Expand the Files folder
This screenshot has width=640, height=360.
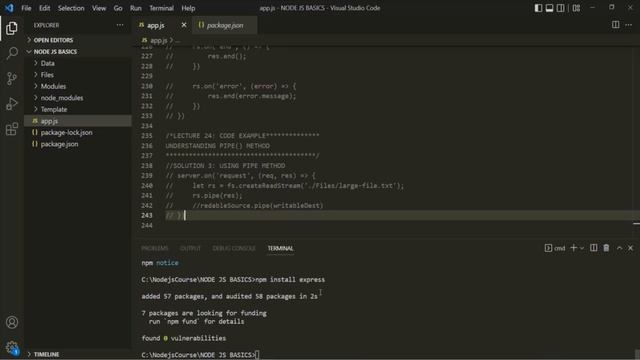(x=78, y=75)
